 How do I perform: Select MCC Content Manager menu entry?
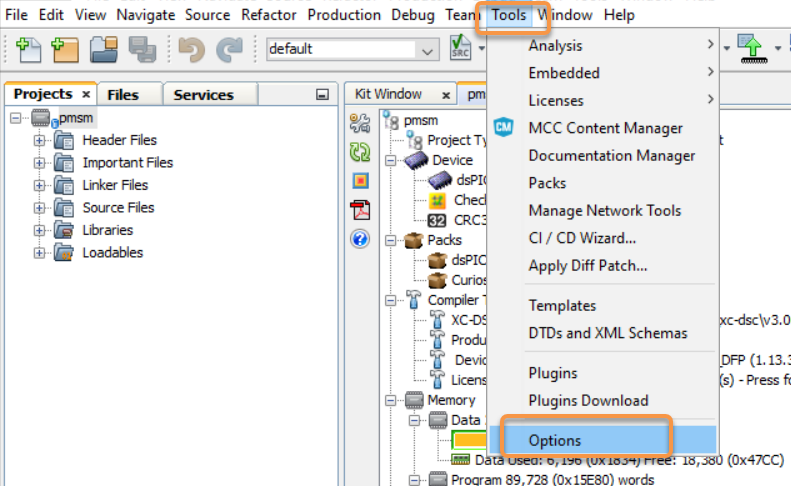click(603, 128)
